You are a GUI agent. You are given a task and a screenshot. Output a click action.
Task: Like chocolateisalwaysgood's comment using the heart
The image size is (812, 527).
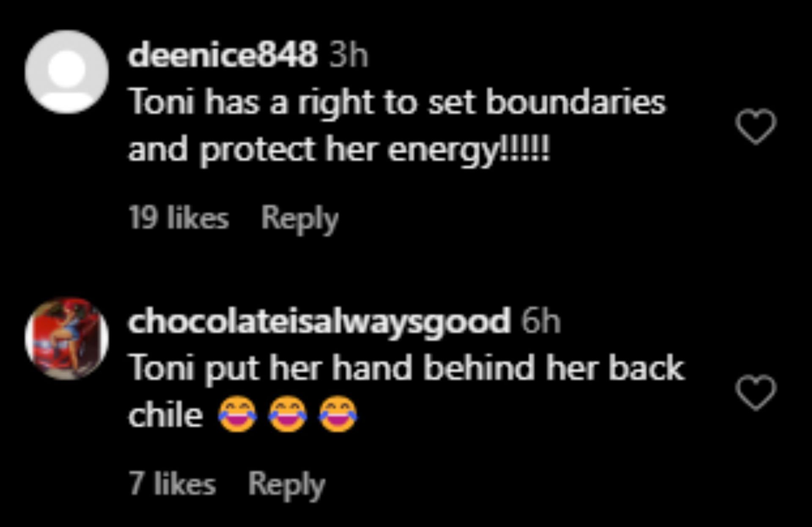(x=756, y=393)
